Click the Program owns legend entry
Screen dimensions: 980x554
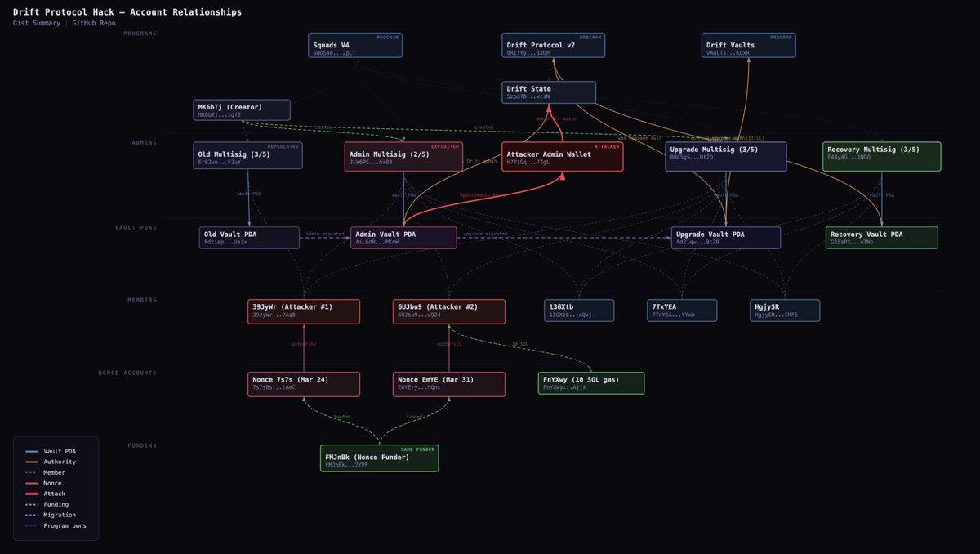(x=56, y=525)
